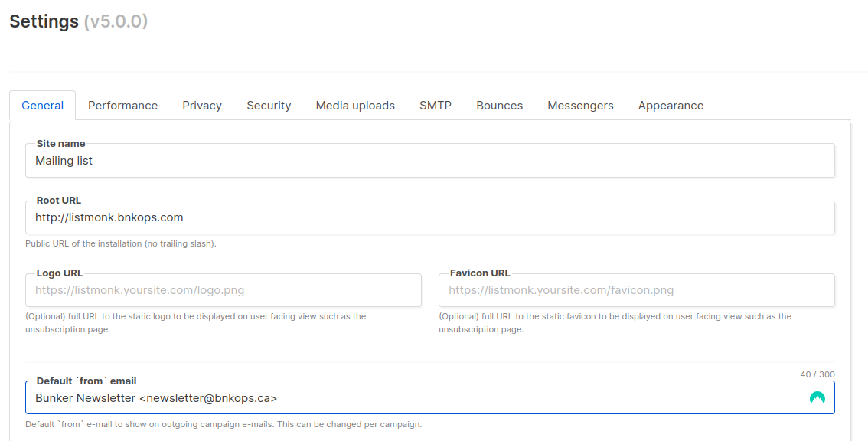Click into the Site name field
This screenshot has height=441, width=868.
[430, 161]
